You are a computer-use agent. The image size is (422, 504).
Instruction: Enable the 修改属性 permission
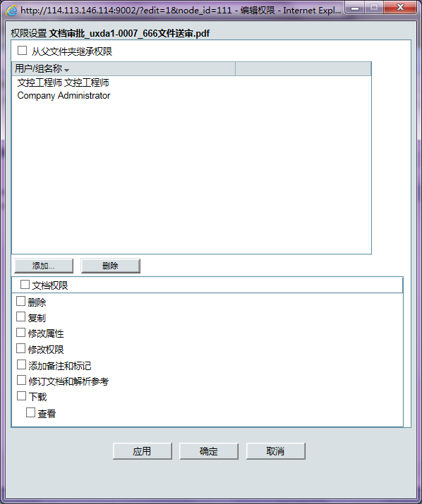point(20,332)
